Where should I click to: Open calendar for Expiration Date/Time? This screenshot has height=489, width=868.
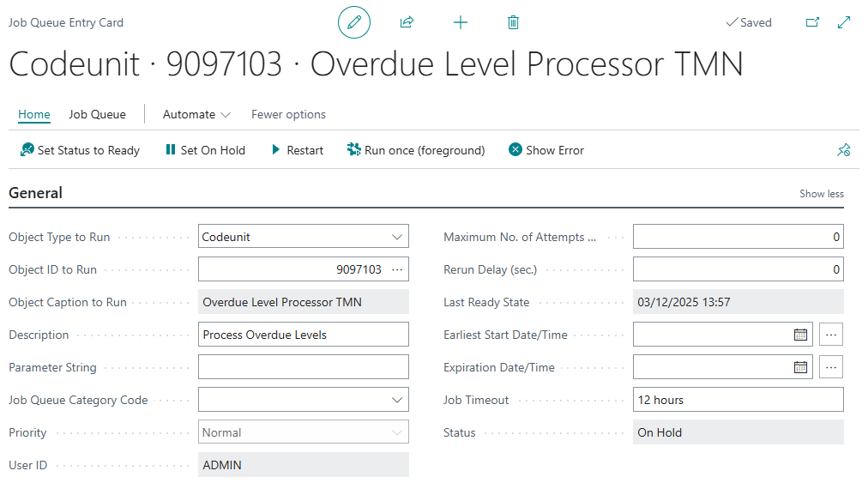tap(800, 367)
